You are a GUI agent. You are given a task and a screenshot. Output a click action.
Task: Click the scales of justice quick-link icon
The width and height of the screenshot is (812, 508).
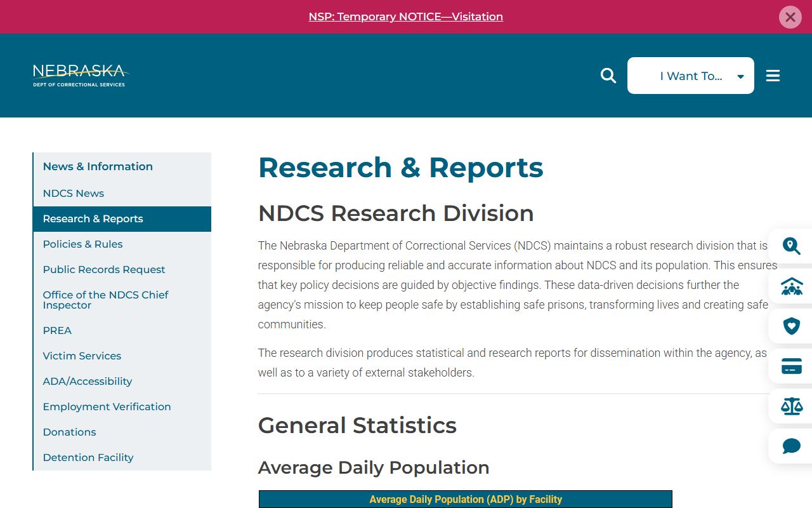[791, 406]
